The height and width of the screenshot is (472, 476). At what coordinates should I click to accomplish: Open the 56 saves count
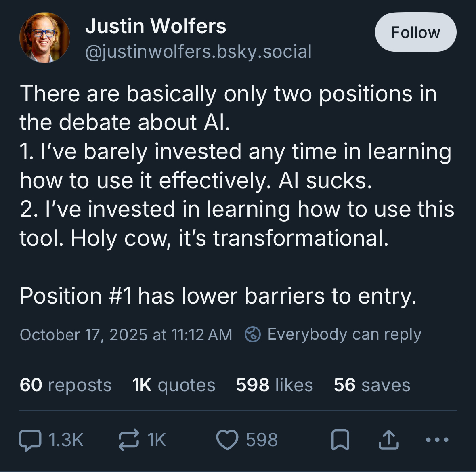tap(371, 385)
